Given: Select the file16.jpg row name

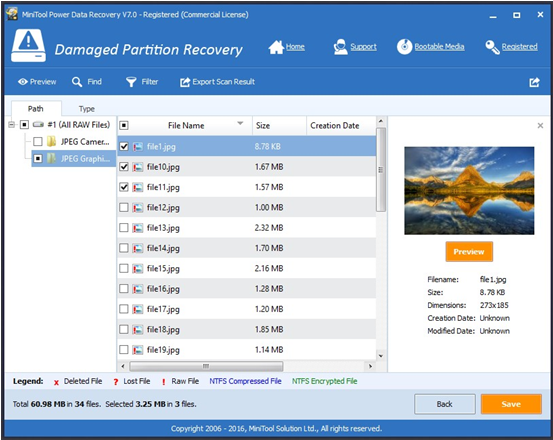Looking at the screenshot, I should 163,289.
